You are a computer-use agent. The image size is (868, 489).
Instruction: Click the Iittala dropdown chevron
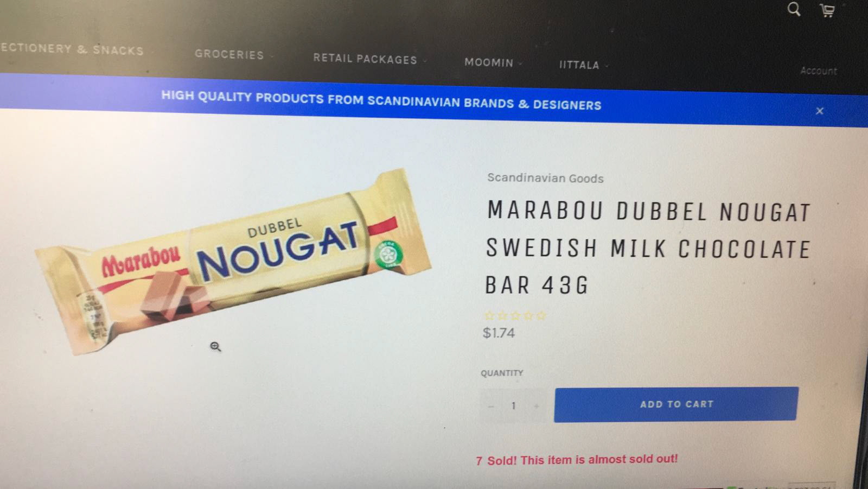[607, 66]
